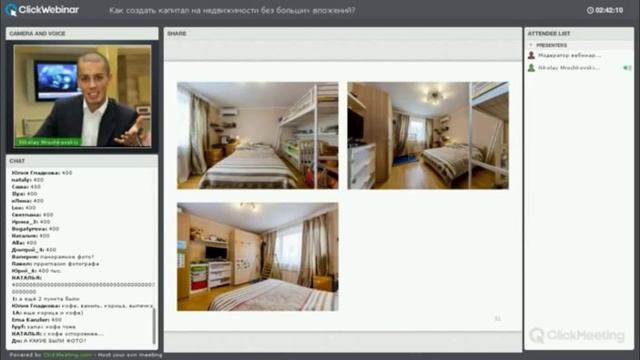Select the Share panel header
This screenshot has width=640, height=360.
[343, 33]
